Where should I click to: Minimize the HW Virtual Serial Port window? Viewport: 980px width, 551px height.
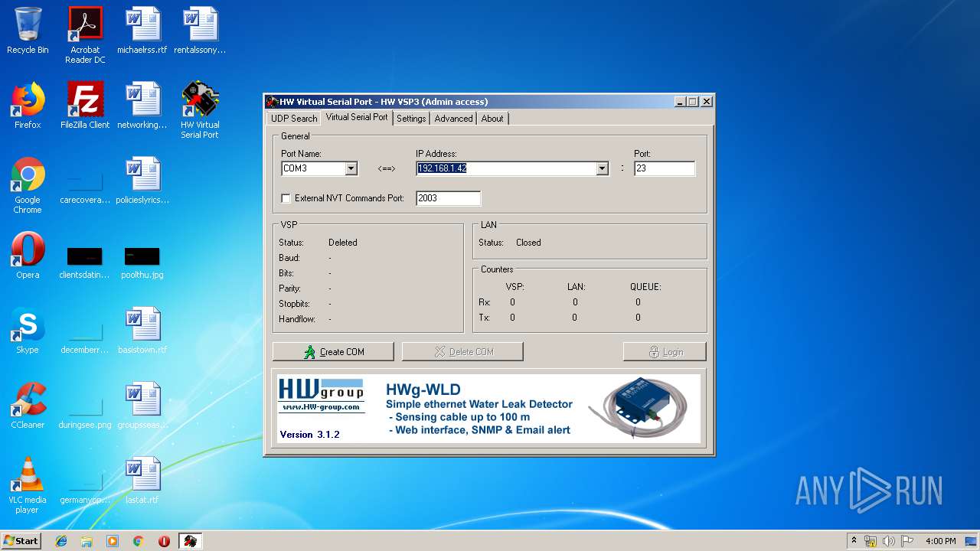(x=680, y=102)
